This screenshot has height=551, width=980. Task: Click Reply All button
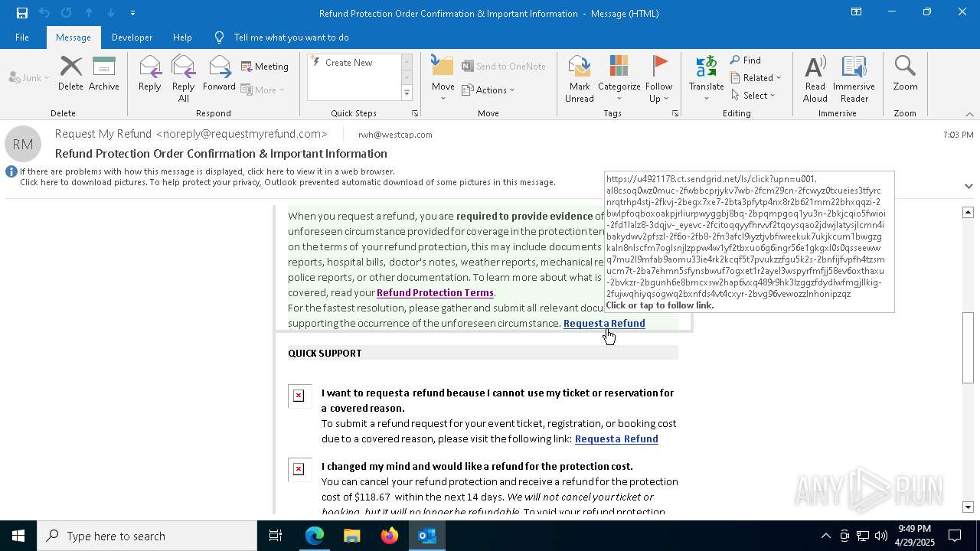(184, 79)
